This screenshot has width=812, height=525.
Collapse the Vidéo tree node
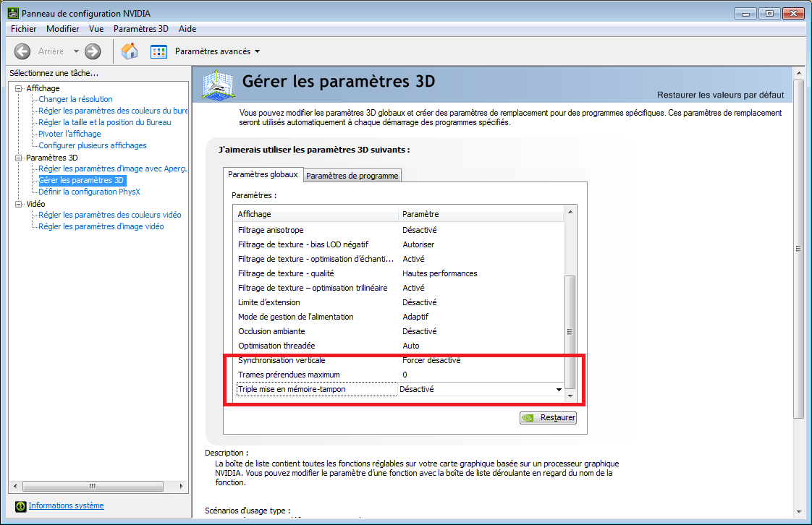point(19,205)
